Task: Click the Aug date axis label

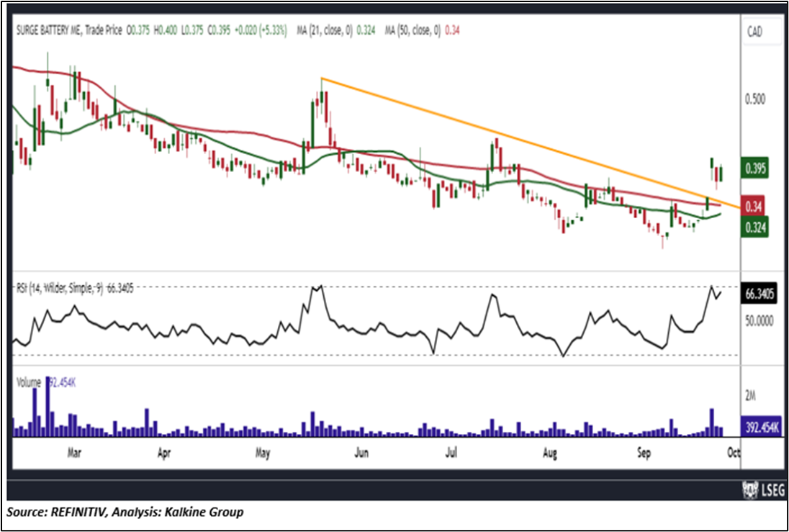Action: coord(551,454)
